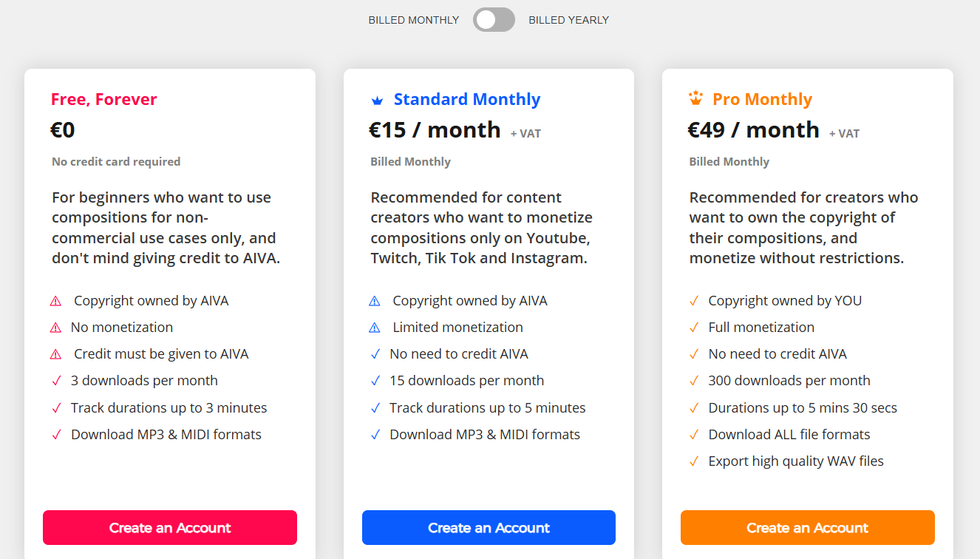Click the Free, Forever plan title
The width and height of the screenshot is (980, 559).
103,99
